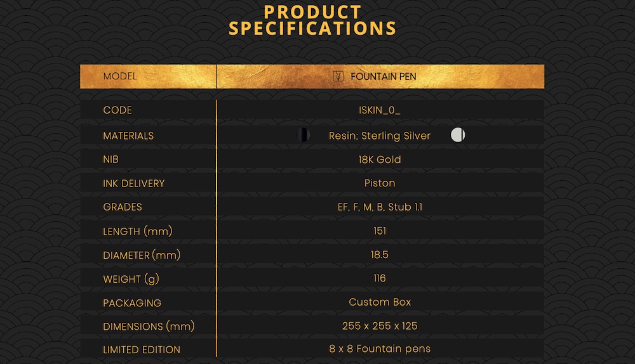Click the 151 length value
The width and height of the screenshot is (635, 364).
(x=380, y=231)
